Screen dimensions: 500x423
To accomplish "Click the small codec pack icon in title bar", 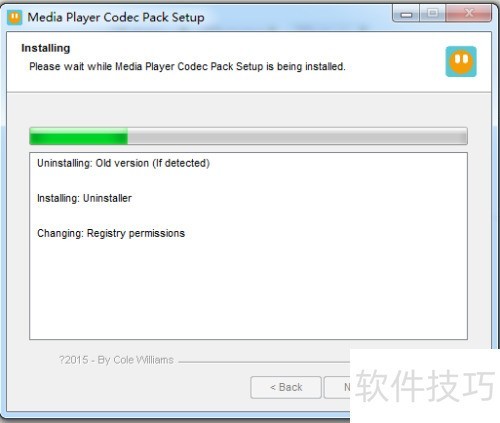I will 14,17.
